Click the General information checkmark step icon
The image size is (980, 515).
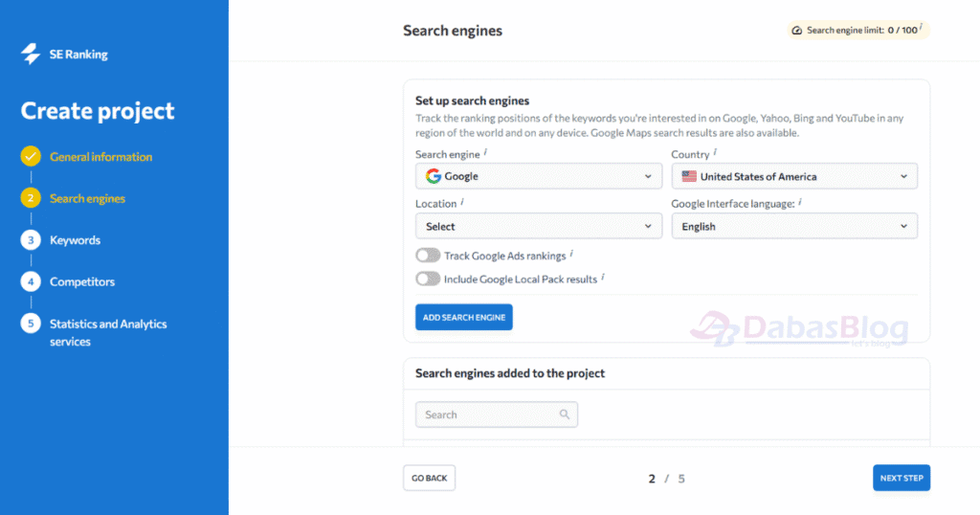(31, 156)
